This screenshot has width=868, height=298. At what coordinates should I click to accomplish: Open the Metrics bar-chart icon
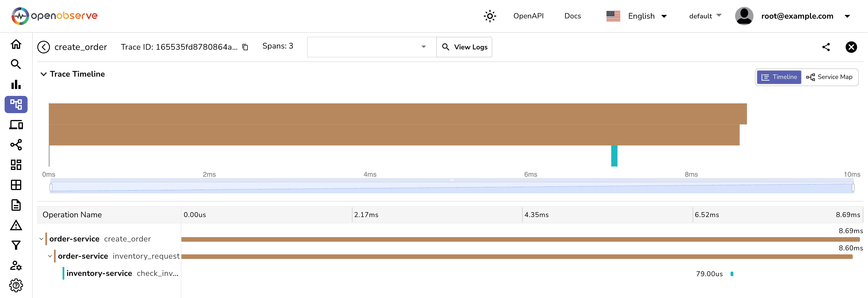16,85
